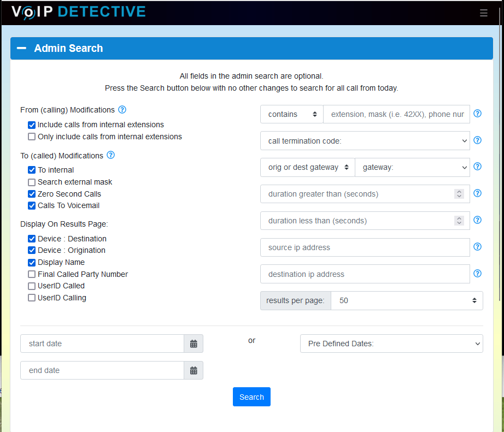Enable Search external mask checkbox
The width and height of the screenshot is (504, 432).
point(32,182)
